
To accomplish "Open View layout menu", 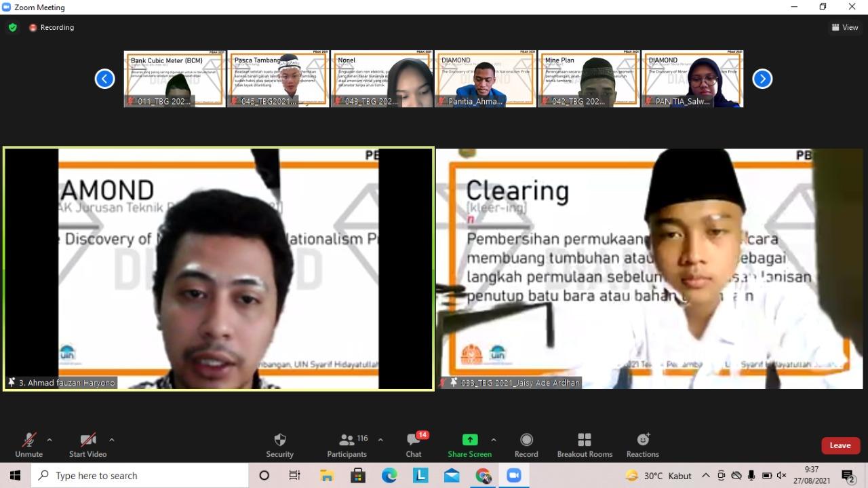I will [x=845, y=27].
